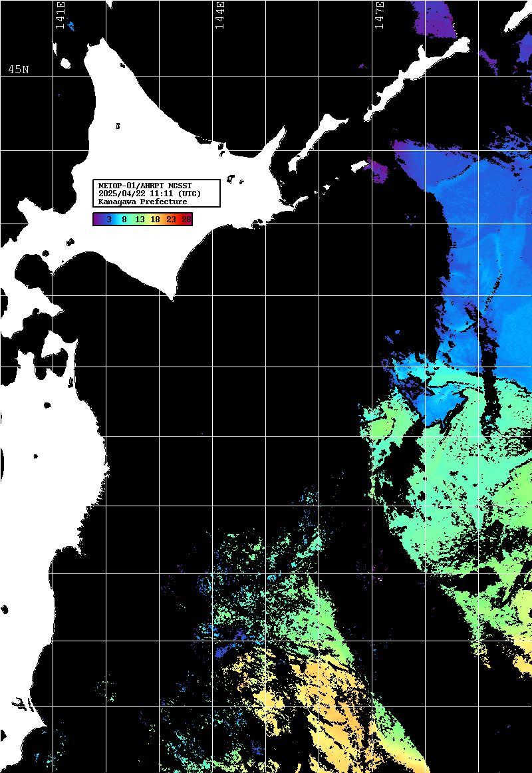
Task: Click the value 28 on temperature color scale
Action: coord(186,220)
